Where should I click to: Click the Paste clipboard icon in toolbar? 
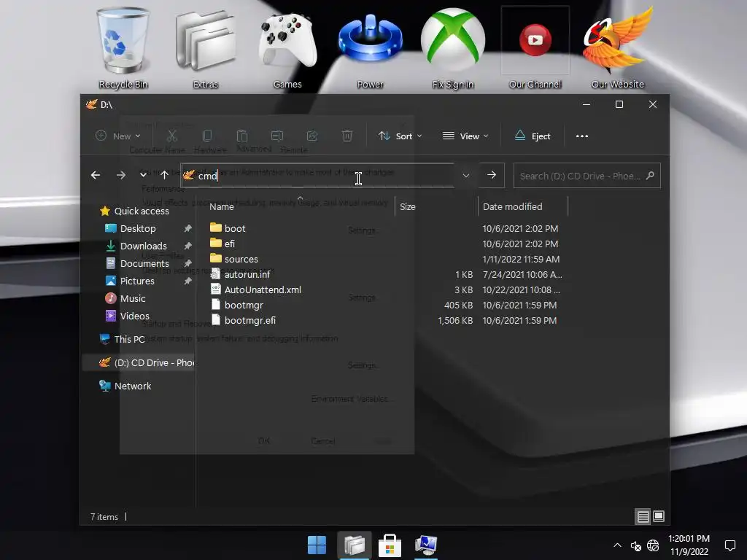(x=242, y=136)
